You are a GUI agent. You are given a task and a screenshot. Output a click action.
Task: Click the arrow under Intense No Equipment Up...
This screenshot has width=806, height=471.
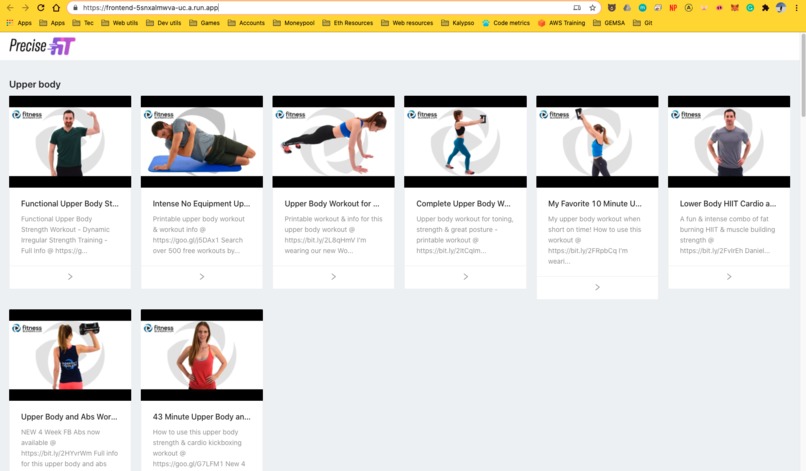point(202,277)
